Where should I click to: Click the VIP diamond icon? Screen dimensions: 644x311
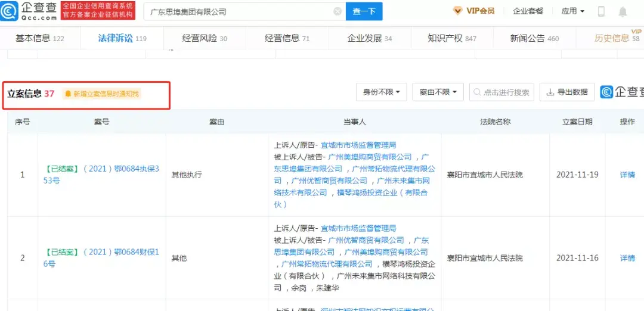(457, 11)
